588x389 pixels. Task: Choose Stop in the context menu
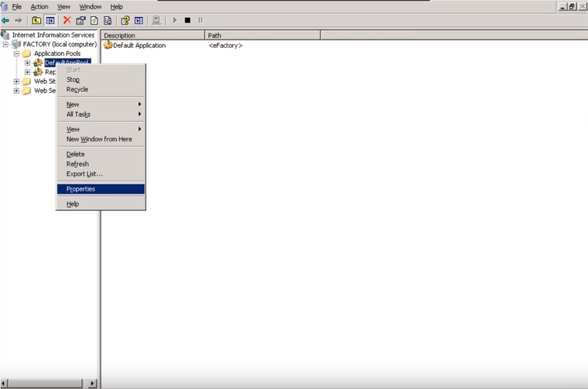[101, 79]
